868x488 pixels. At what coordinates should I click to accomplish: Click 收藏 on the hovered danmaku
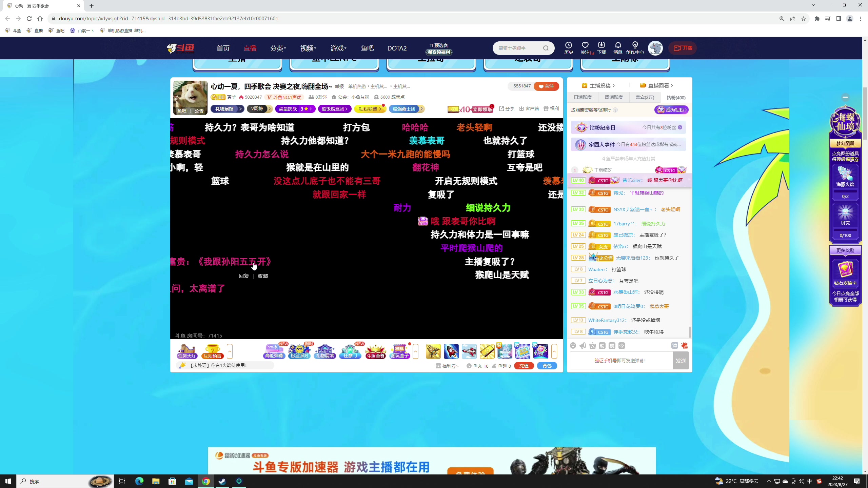tap(263, 276)
